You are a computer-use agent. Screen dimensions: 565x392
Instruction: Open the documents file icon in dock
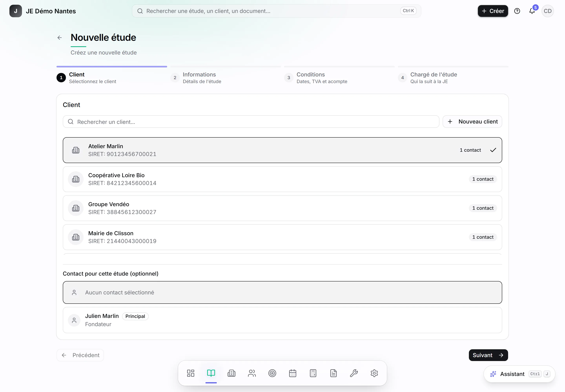(x=333, y=373)
